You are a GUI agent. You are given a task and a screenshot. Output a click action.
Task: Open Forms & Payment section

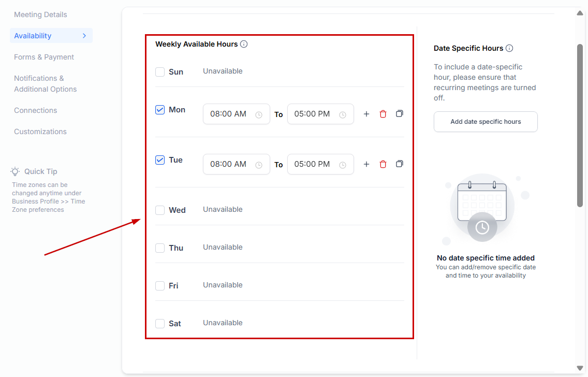coord(44,57)
